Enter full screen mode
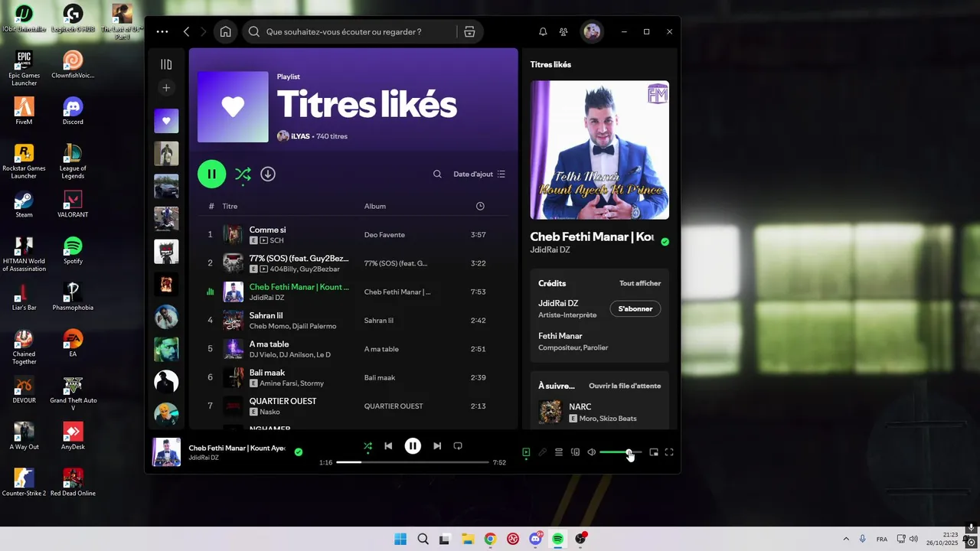The width and height of the screenshot is (980, 551). 669,452
